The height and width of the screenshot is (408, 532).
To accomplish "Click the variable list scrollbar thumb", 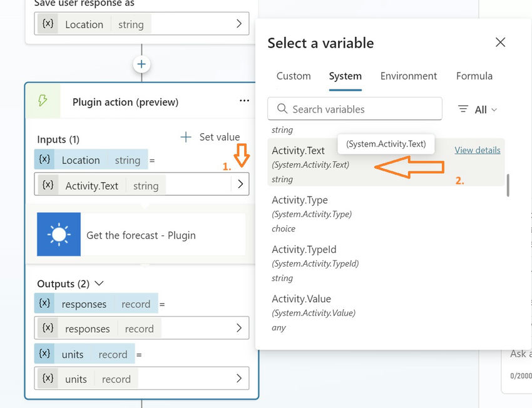I will pyautogui.click(x=508, y=185).
